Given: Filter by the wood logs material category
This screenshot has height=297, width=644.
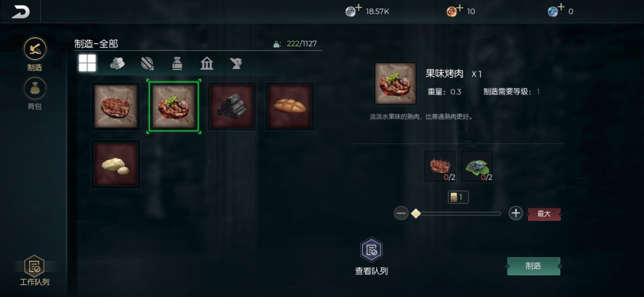Looking at the screenshot, I should click(x=117, y=63).
